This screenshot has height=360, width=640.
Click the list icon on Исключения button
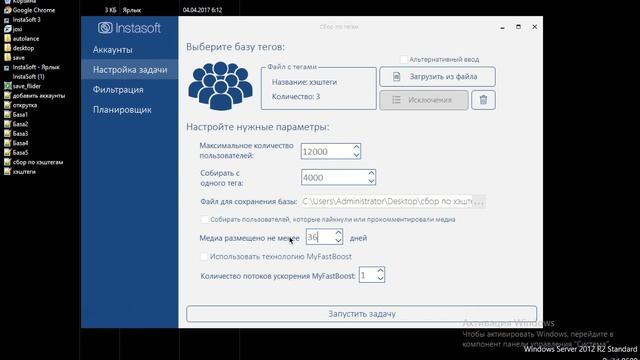tap(396, 100)
